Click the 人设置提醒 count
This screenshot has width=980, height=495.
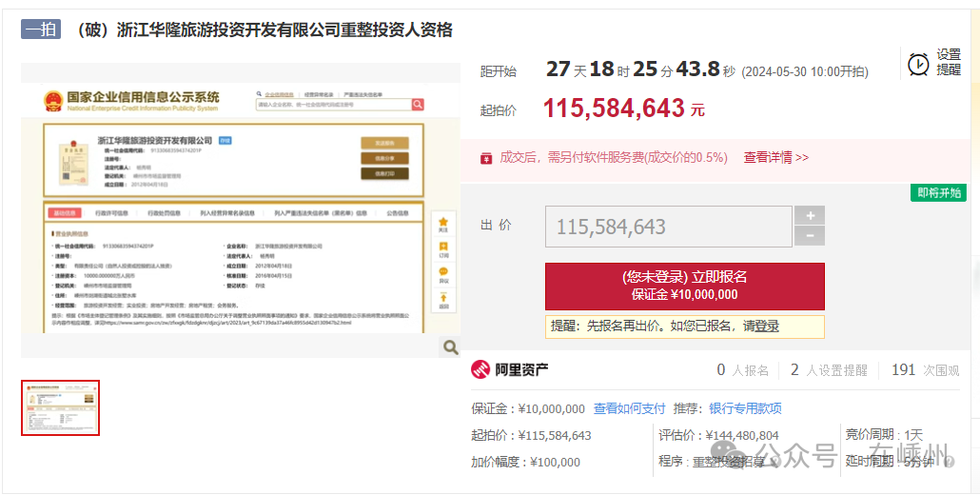829,370
